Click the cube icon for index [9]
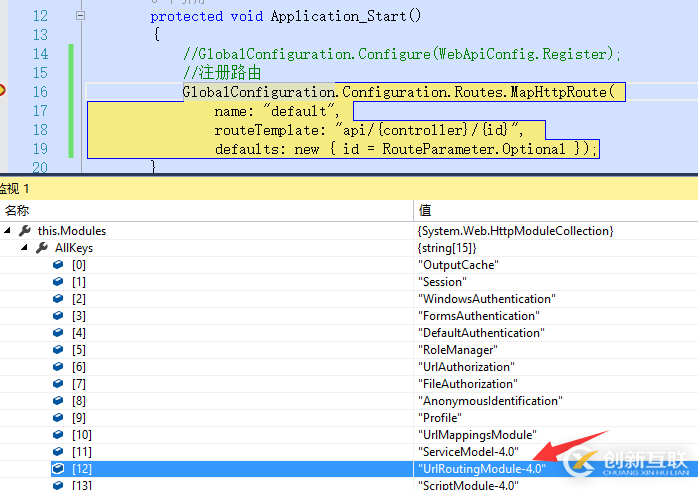 pyautogui.click(x=58, y=417)
